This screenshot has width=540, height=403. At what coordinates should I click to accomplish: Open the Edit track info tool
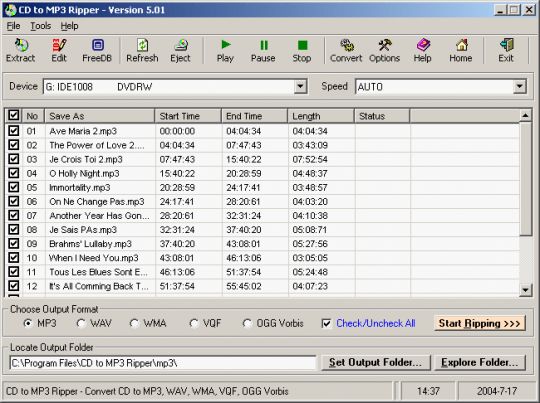pos(59,51)
